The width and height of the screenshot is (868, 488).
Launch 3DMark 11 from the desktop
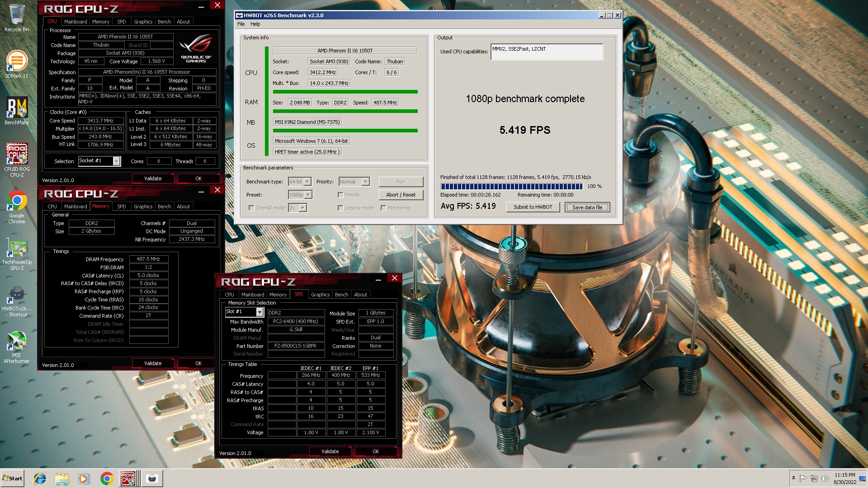point(17,65)
